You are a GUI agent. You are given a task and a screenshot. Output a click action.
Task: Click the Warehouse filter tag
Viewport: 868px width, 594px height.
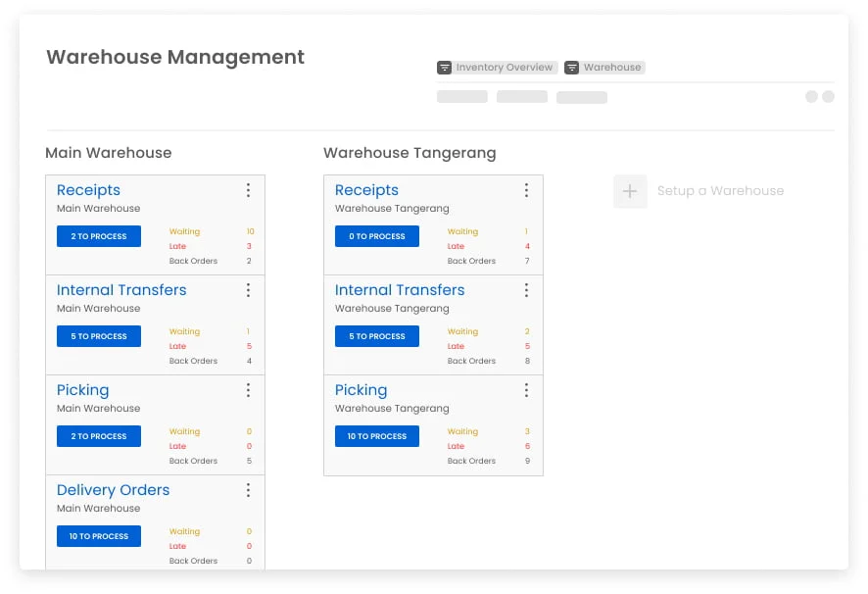pos(604,68)
